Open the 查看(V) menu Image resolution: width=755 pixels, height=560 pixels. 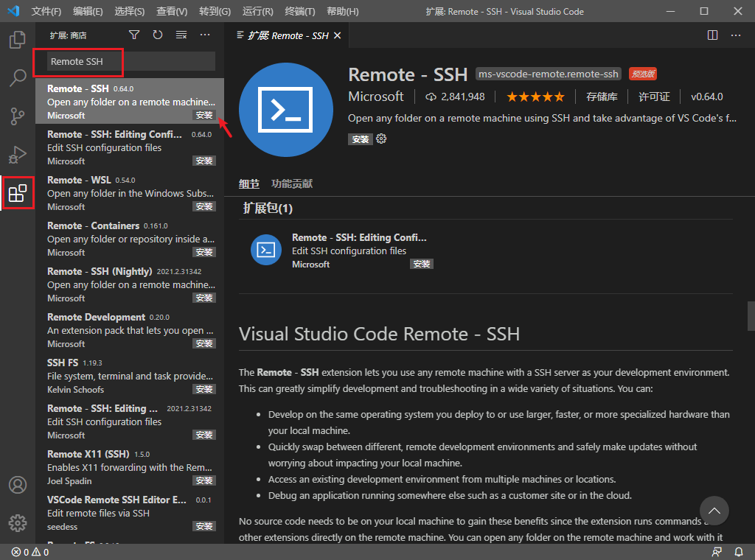[172, 11]
